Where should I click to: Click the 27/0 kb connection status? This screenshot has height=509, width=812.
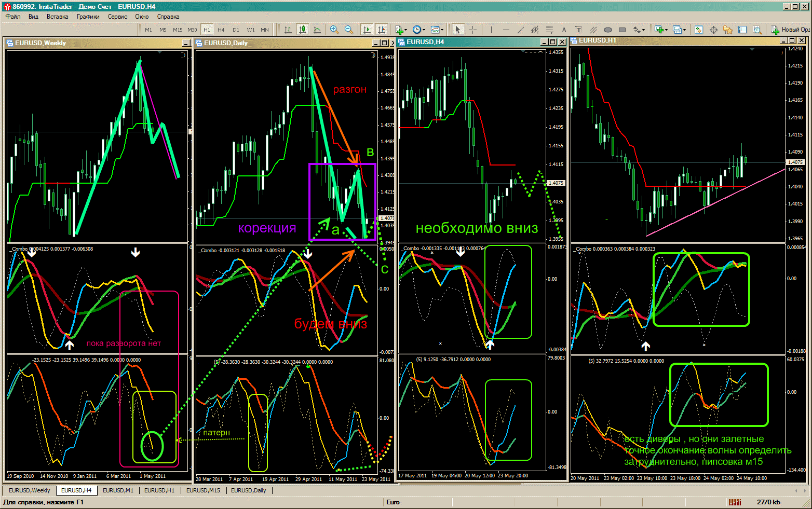point(768,502)
